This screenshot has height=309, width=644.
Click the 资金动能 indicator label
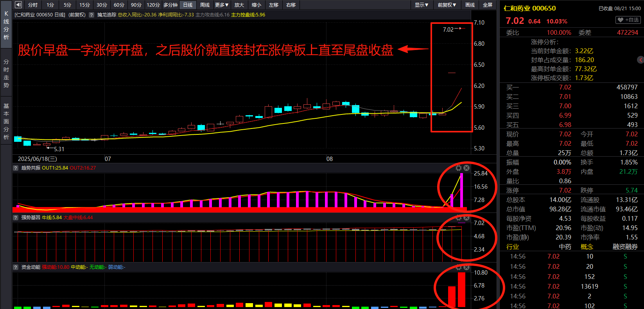31,267
